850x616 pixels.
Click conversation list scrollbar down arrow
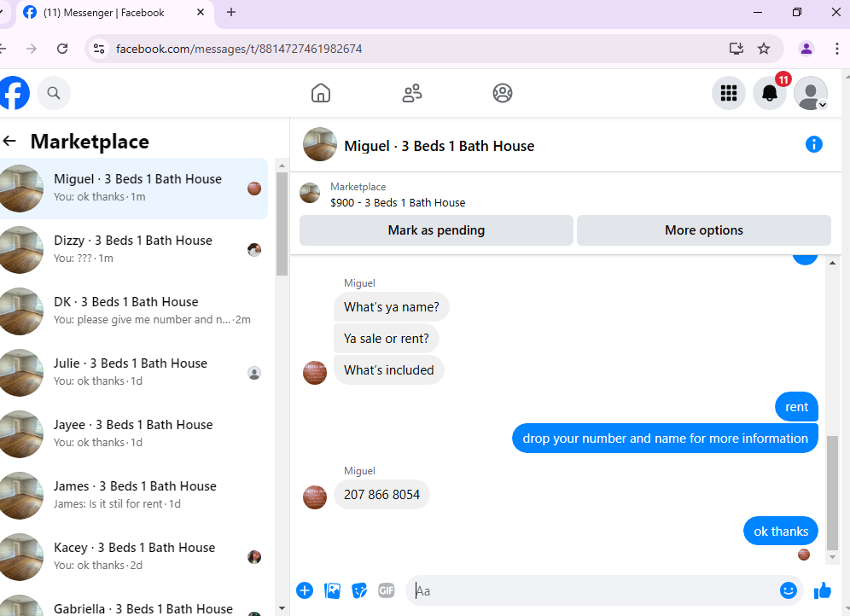point(282,608)
